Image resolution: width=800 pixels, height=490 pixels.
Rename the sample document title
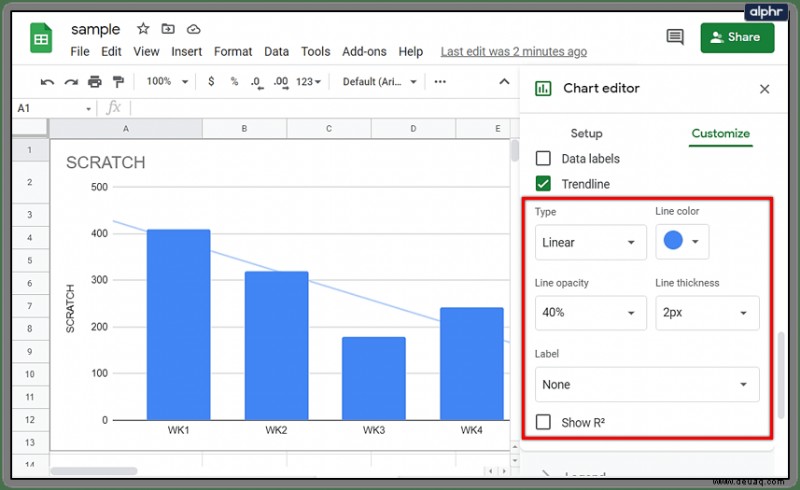click(95, 29)
